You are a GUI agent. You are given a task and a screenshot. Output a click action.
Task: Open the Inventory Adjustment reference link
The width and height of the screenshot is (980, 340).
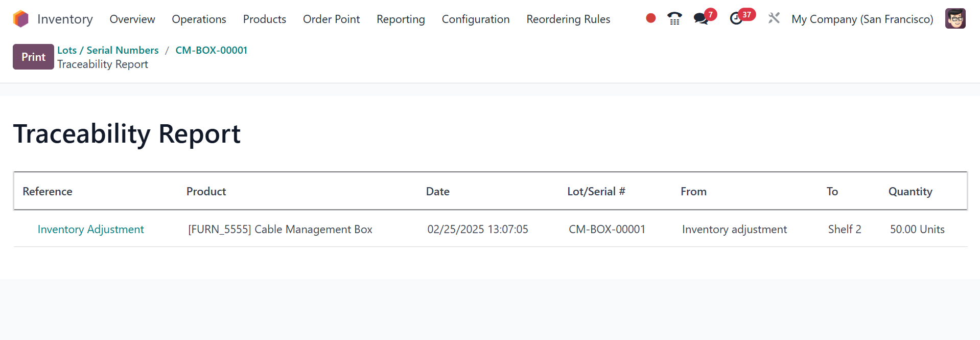[91, 230]
